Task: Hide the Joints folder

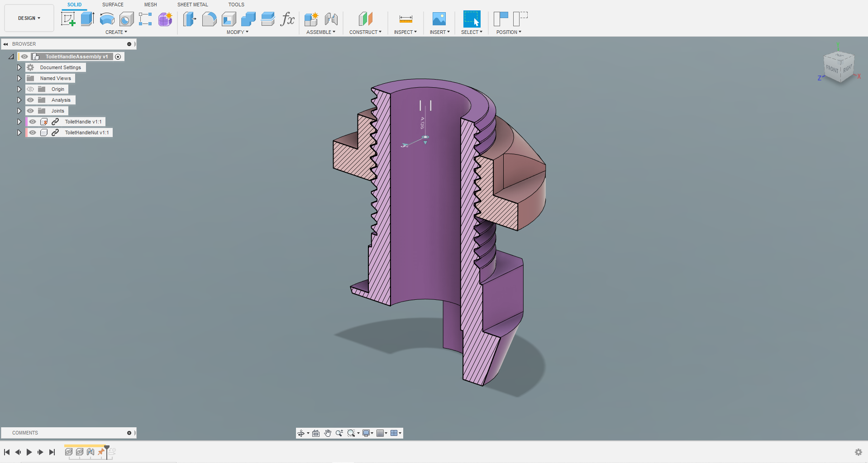Action: [30, 111]
